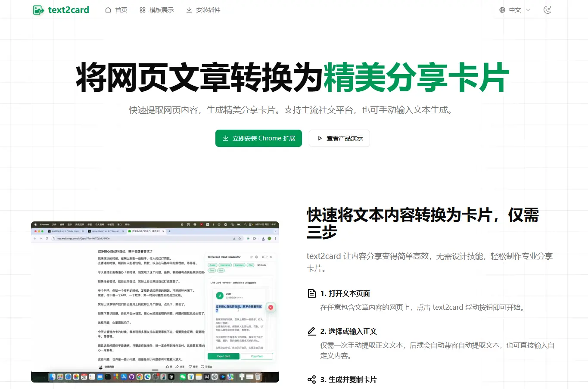Expand the chevron next to 中文
The height and width of the screenshot is (389, 588).
[x=528, y=10]
